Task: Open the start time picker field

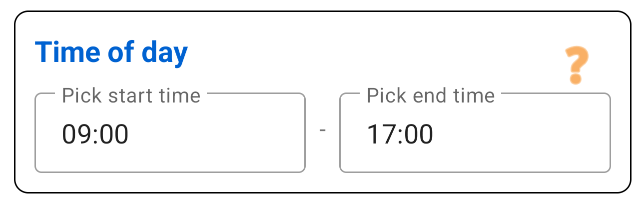Action: [169, 133]
